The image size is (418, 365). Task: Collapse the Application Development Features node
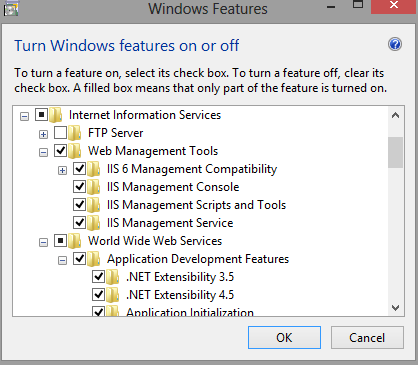[62, 260]
